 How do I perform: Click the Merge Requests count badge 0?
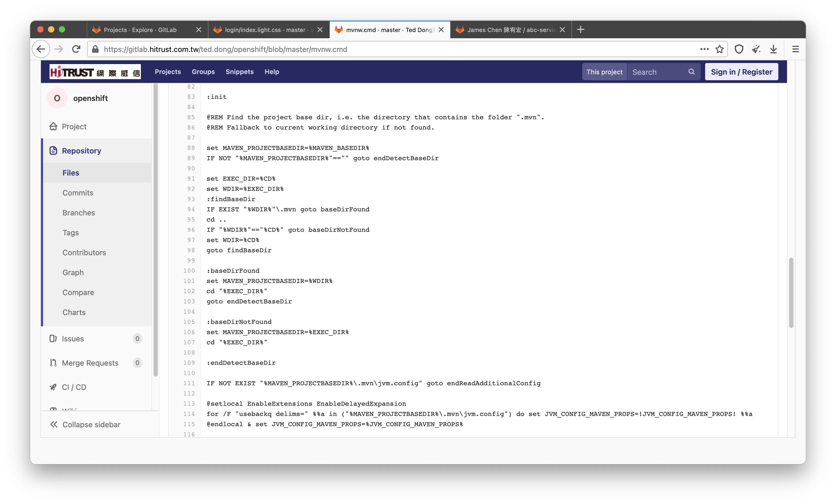[x=137, y=363]
